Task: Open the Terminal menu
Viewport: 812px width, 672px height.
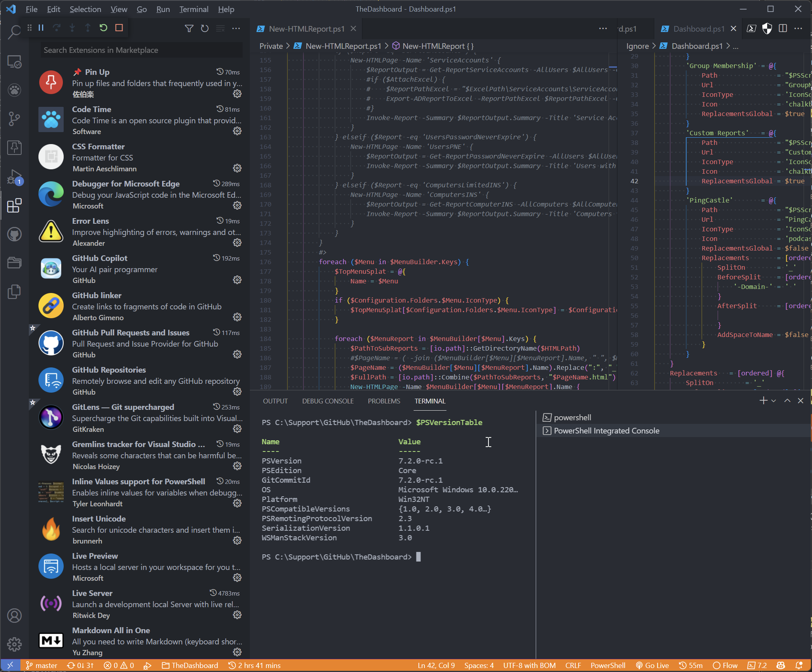Action: point(194,9)
